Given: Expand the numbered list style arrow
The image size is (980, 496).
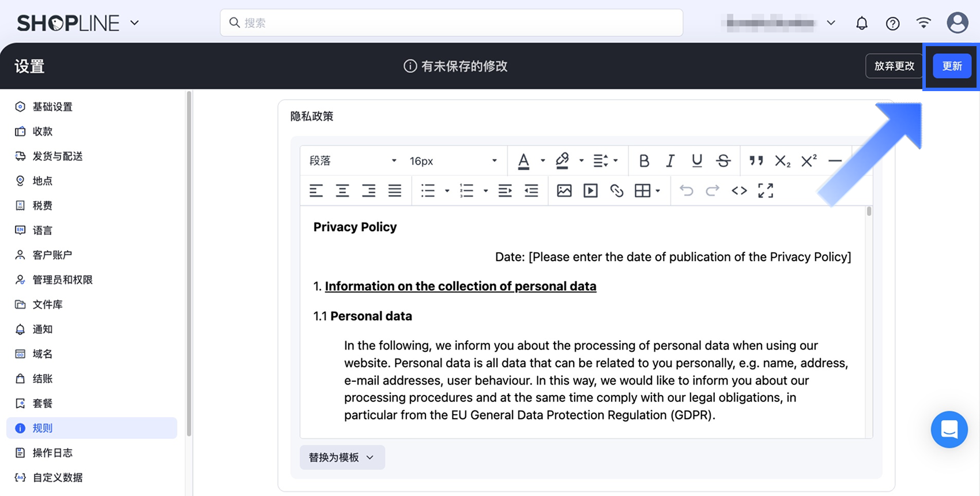Looking at the screenshot, I should point(485,191).
